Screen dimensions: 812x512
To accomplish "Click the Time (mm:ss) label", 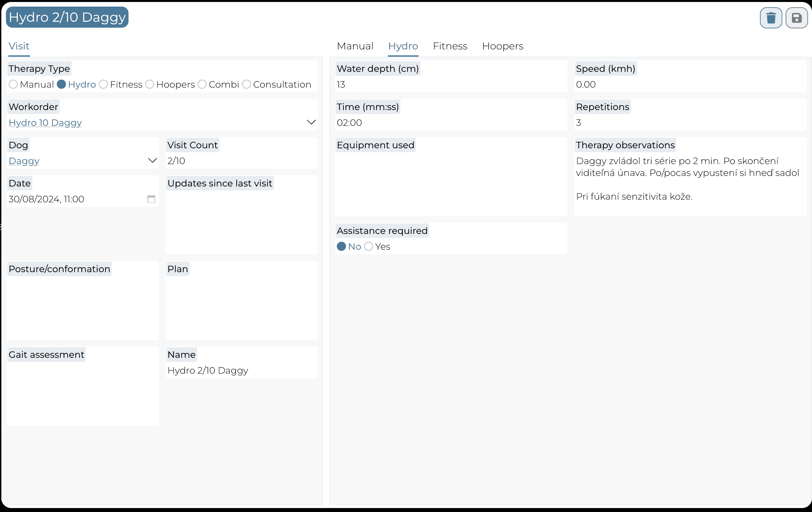I will tap(367, 107).
